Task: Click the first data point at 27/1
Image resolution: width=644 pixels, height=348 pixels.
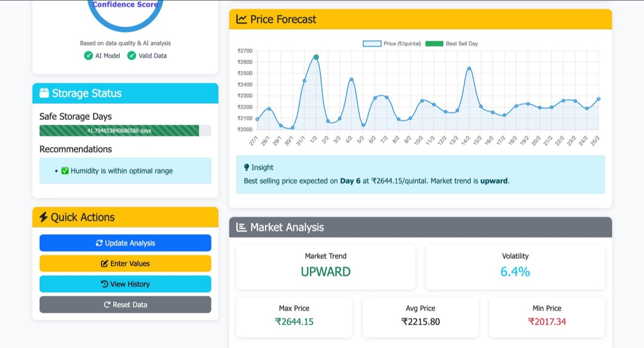Action: tap(257, 119)
